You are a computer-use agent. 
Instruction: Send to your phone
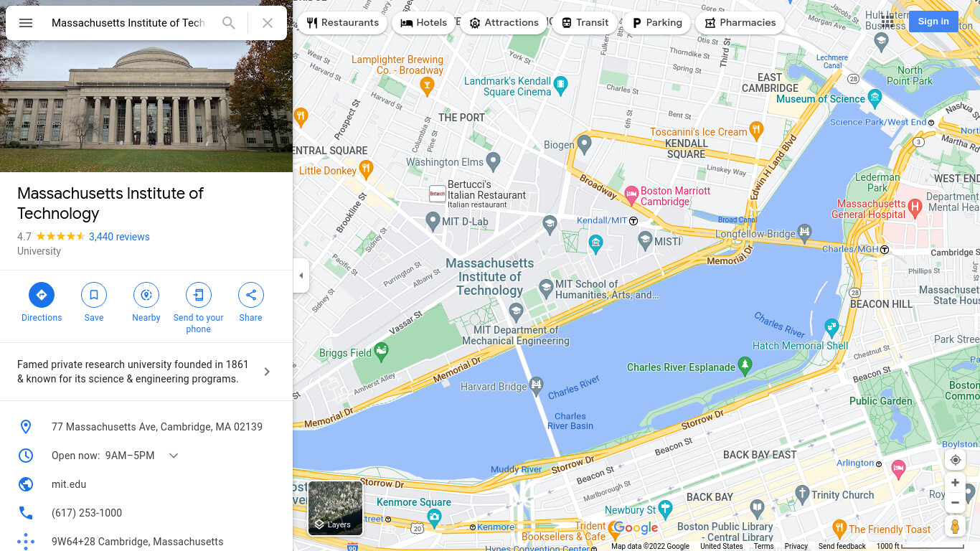click(199, 309)
